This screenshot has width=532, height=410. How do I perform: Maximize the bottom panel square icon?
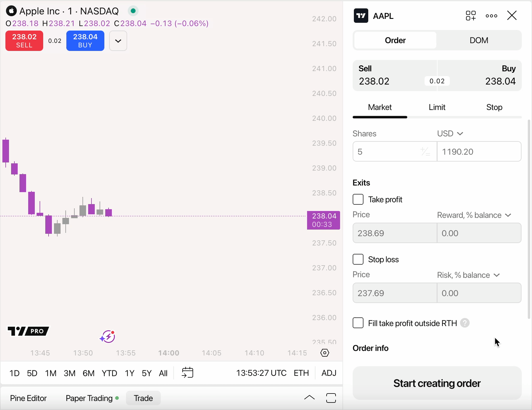point(331,398)
